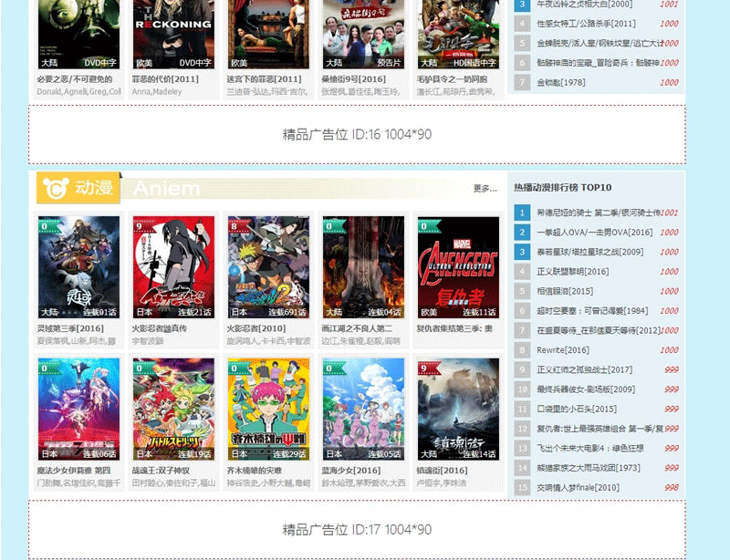Image resolution: width=730 pixels, height=560 pixels.
Task: Click the 动漫 section bear logo icon
Action: click(x=56, y=188)
